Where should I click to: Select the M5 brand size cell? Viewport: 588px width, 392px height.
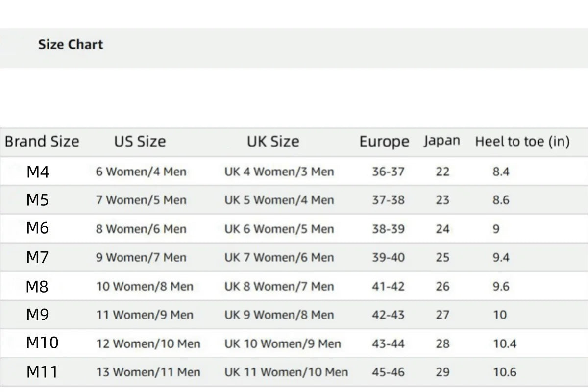tap(38, 200)
